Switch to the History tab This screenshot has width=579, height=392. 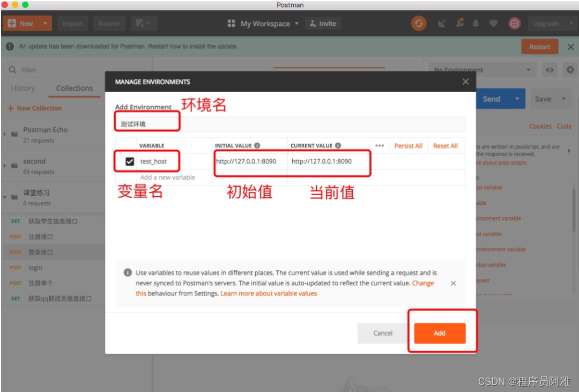[x=23, y=88]
